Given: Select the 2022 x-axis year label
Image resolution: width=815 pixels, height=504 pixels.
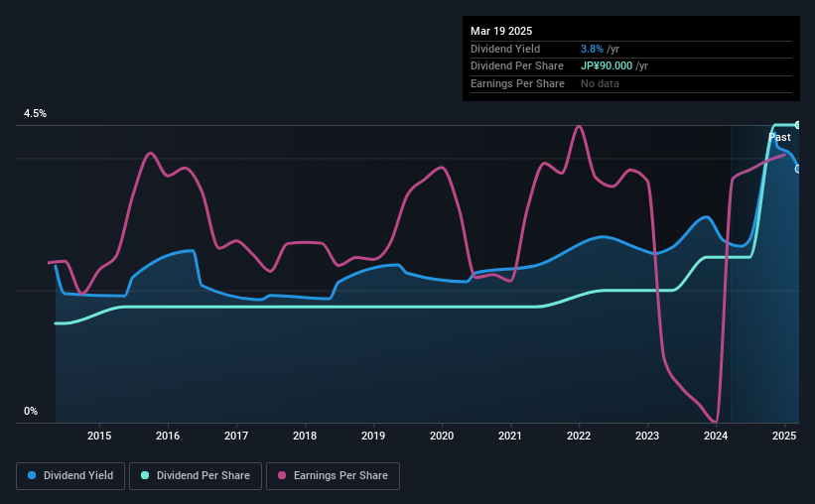Looking at the screenshot, I should pos(579,436).
